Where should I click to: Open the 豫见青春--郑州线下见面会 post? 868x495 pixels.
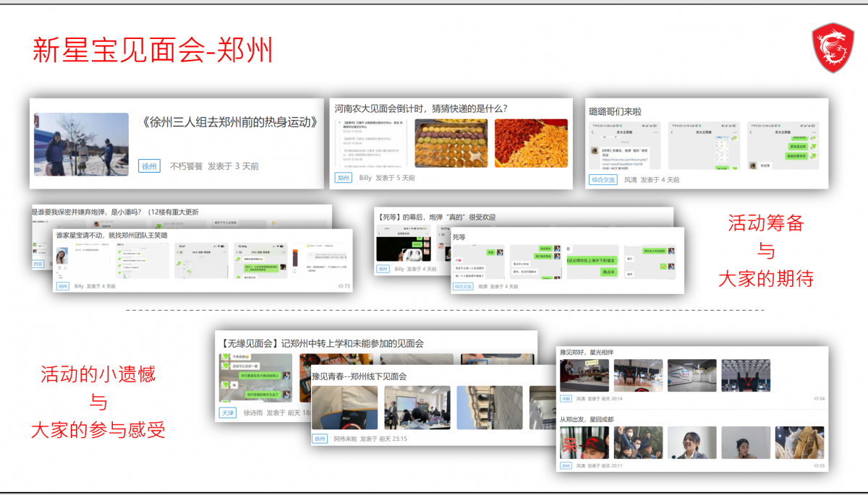point(359,376)
